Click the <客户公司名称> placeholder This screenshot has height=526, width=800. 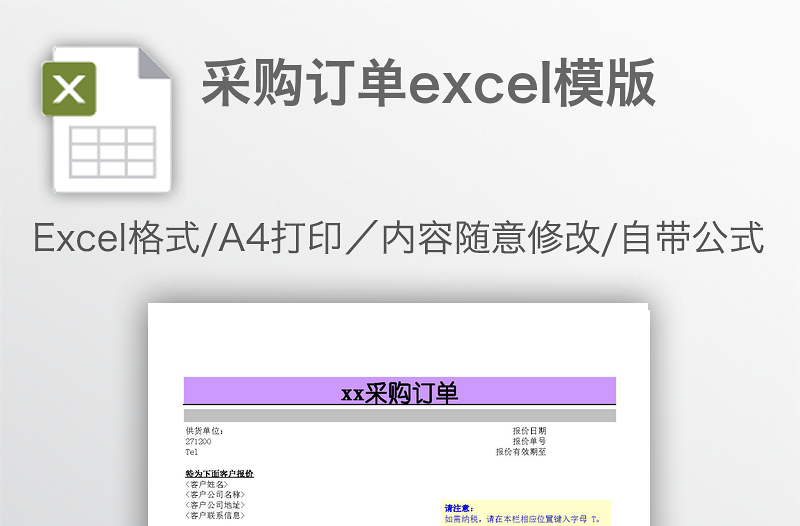(214, 494)
